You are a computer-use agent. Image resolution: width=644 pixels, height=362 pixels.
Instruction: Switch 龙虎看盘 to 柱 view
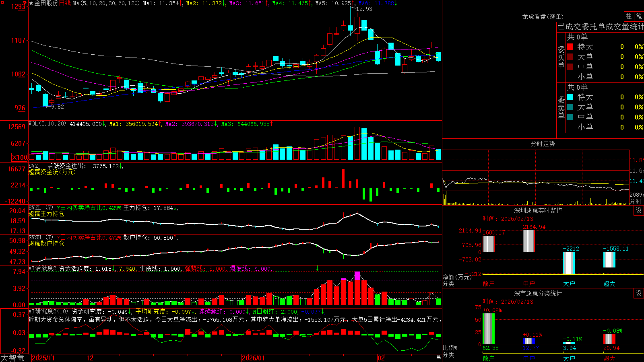click(629, 16)
